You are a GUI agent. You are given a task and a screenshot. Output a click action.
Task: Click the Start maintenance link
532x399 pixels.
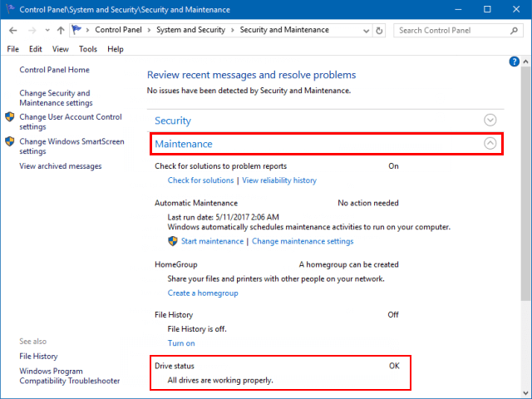[212, 241]
